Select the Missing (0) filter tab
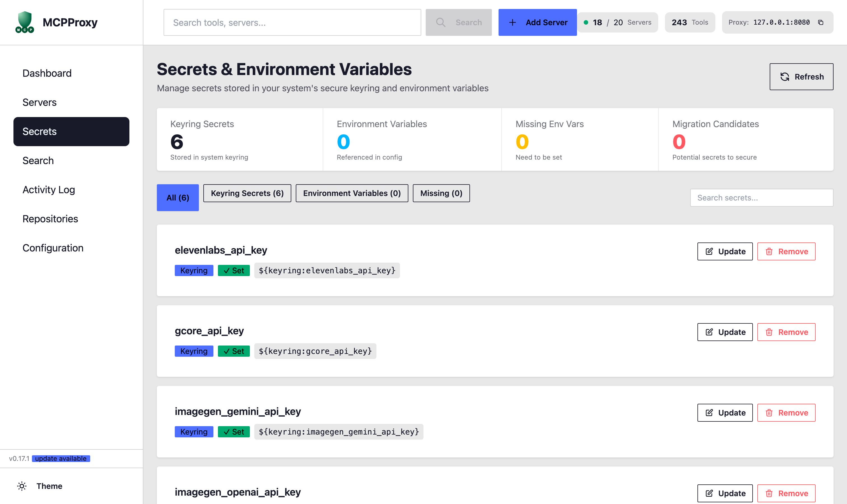847x504 pixels. point(441,193)
